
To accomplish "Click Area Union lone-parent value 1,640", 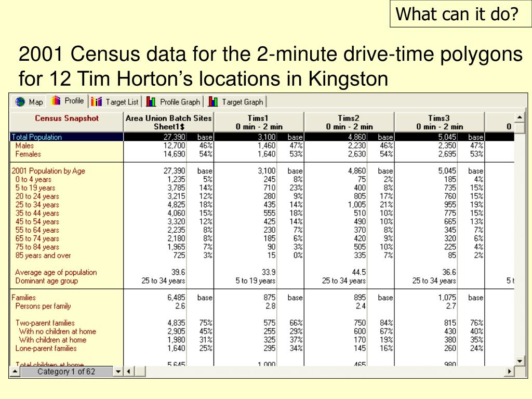I will [x=177, y=349].
